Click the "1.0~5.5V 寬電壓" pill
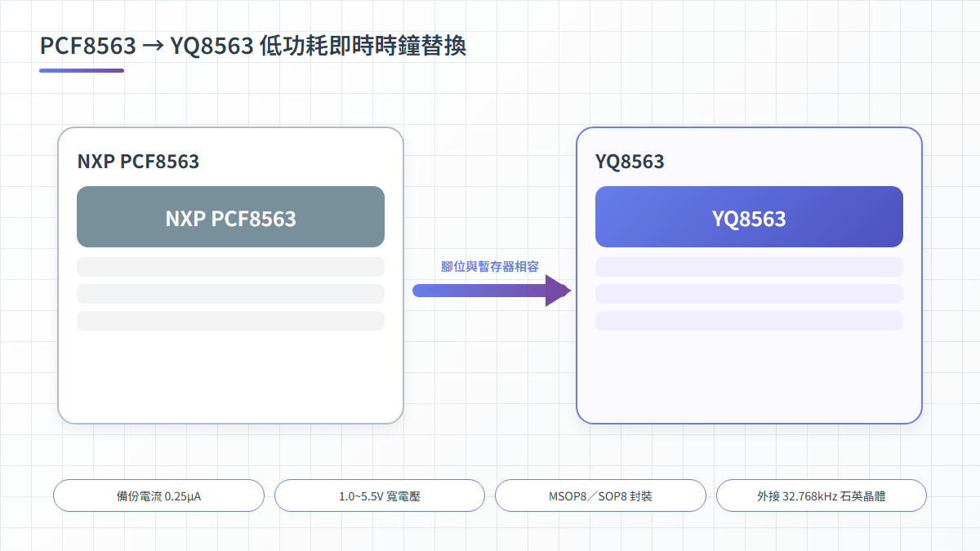Image resolution: width=980 pixels, height=551 pixels. [x=380, y=495]
